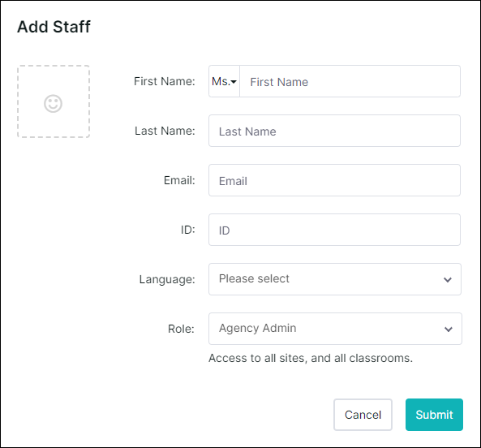
Task: Click the 'Email:' field label
Action: pyautogui.click(x=179, y=180)
